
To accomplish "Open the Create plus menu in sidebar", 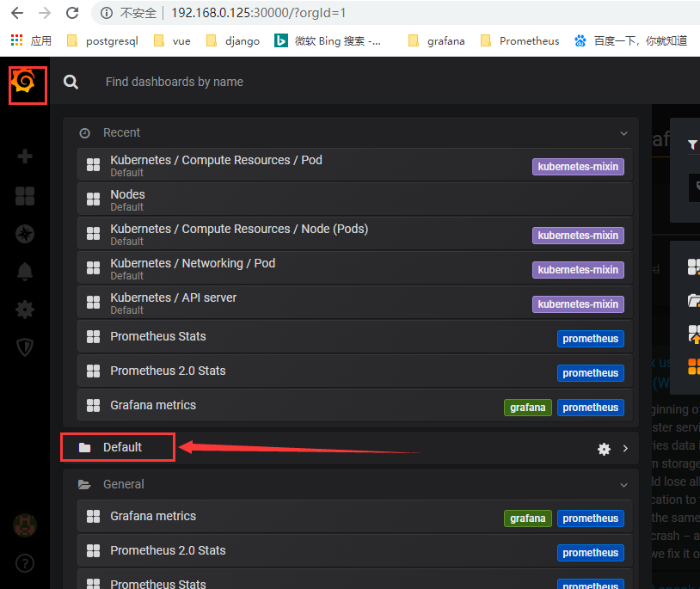I will [25, 156].
